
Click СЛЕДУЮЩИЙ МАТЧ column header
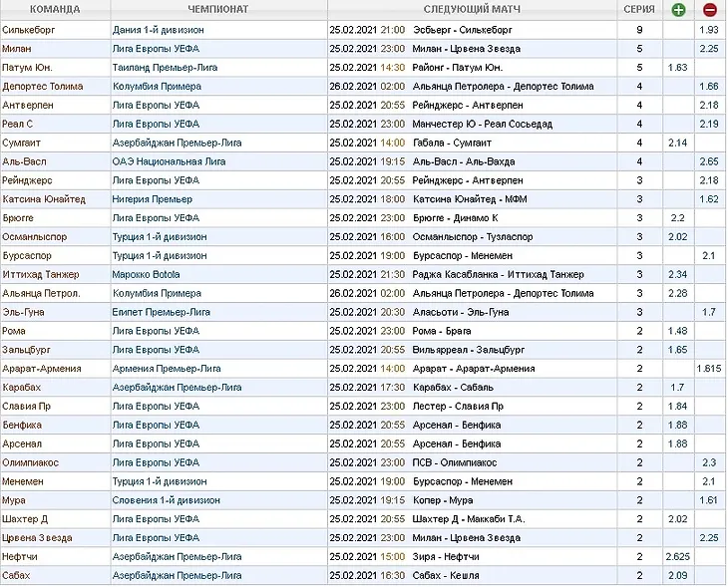click(x=472, y=9)
